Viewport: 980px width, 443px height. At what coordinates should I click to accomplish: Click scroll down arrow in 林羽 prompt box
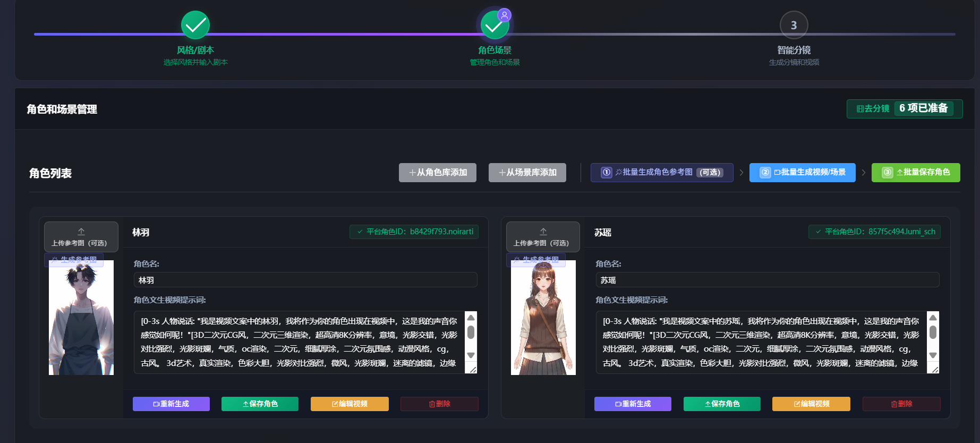tap(471, 355)
